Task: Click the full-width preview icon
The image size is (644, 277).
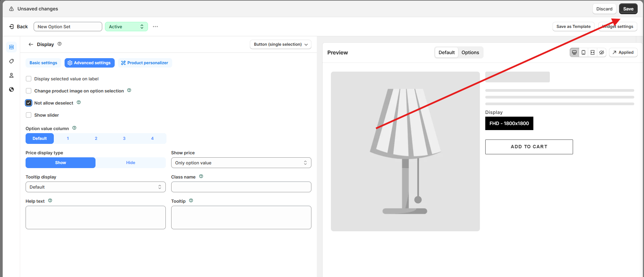Action: pos(593,52)
